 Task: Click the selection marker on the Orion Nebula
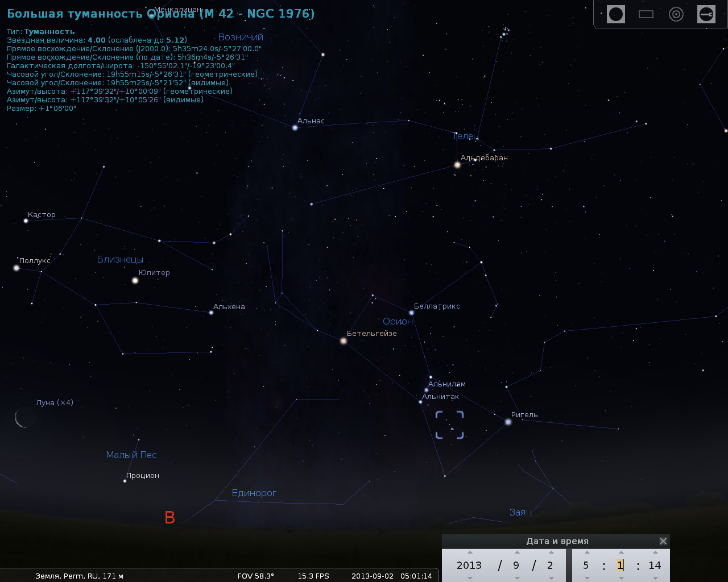(450, 425)
